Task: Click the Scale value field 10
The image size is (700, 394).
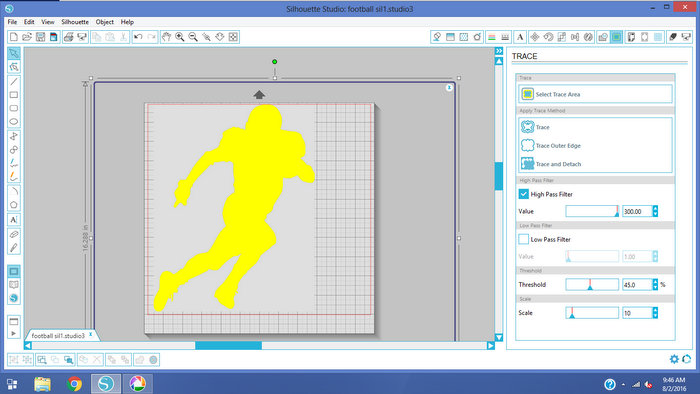Action: tap(637, 313)
